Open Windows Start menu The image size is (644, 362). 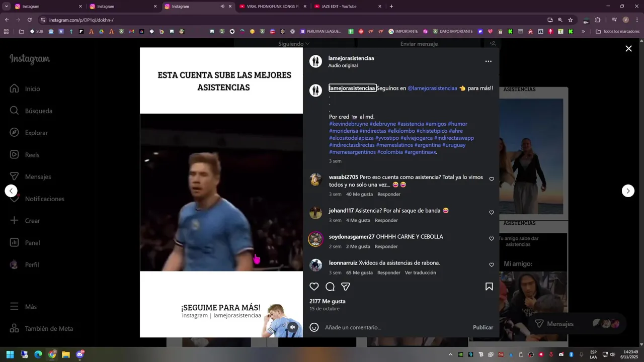(10, 354)
